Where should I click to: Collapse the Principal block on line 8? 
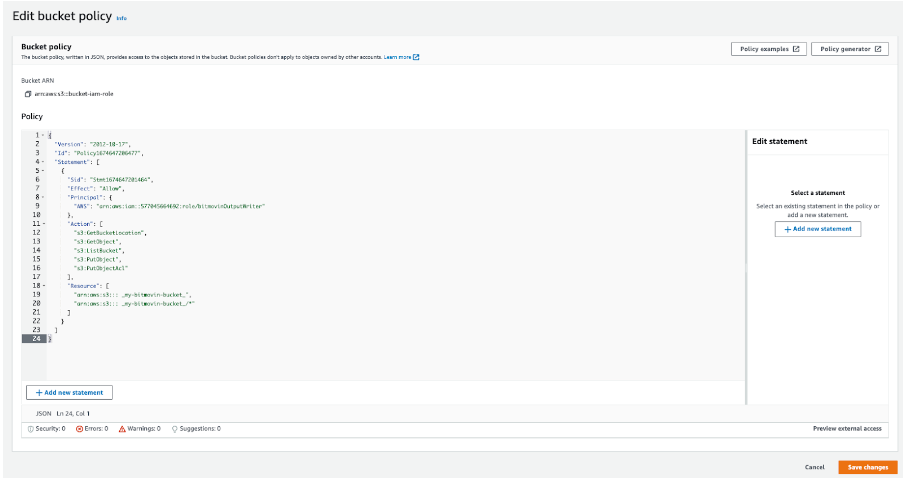(x=43, y=197)
